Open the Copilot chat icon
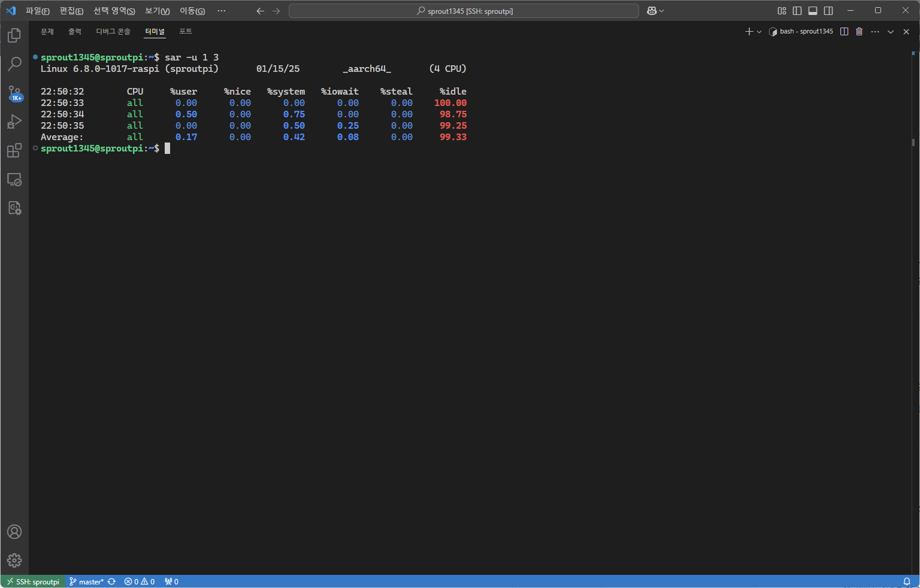This screenshot has width=920, height=588. 652,11
